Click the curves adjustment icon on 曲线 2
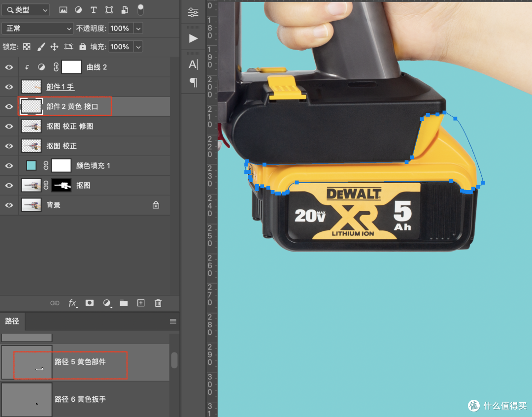This screenshot has width=532, height=417. pos(41,67)
